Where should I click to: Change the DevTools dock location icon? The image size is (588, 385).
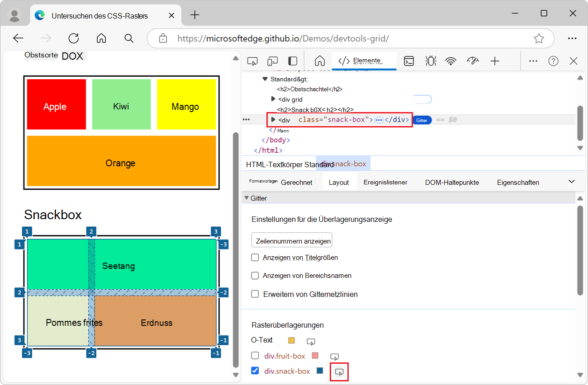coord(292,61)
